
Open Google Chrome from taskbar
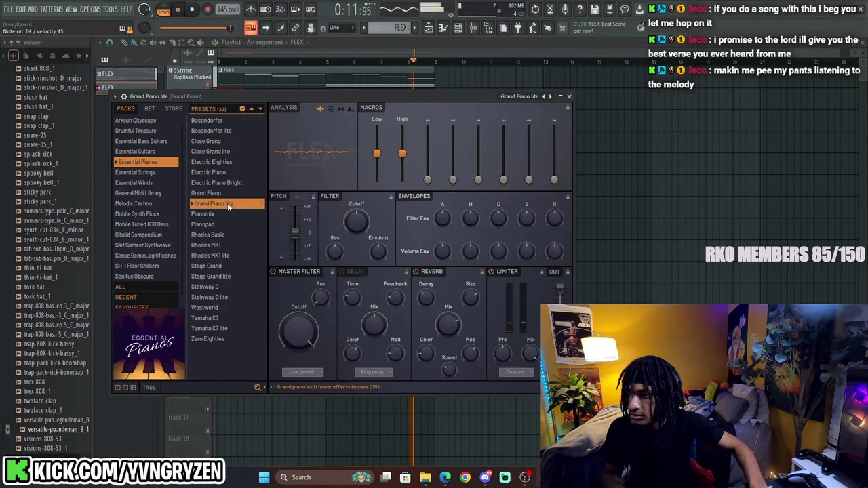point(465,477)
